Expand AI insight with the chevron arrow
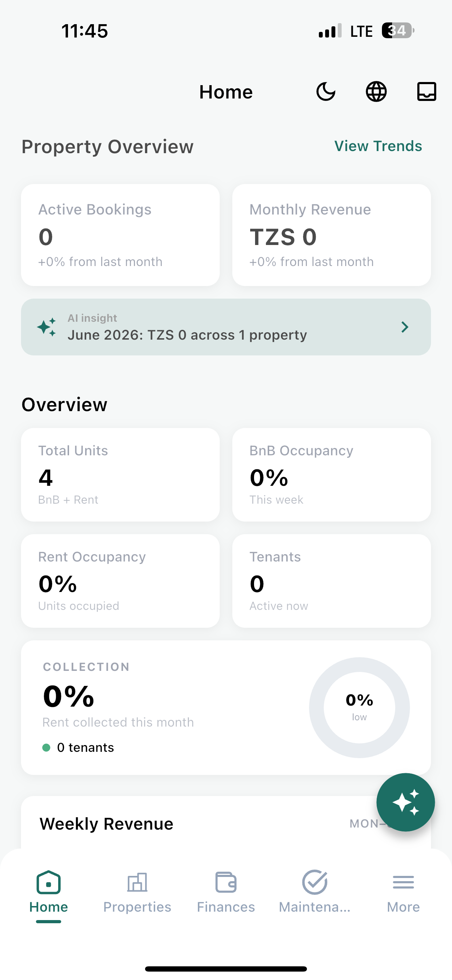Viewport: 452px width, 980px height. 405,327
